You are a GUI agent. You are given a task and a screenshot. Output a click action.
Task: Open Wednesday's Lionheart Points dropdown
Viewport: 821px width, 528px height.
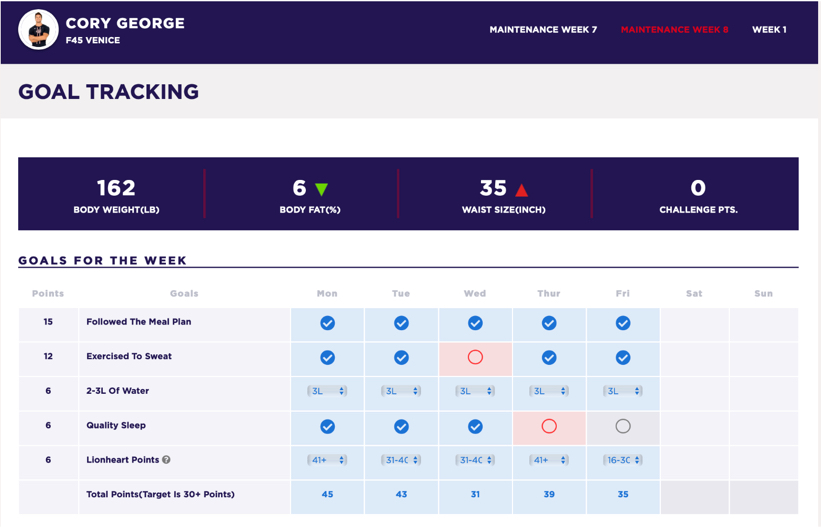(475, 460)
